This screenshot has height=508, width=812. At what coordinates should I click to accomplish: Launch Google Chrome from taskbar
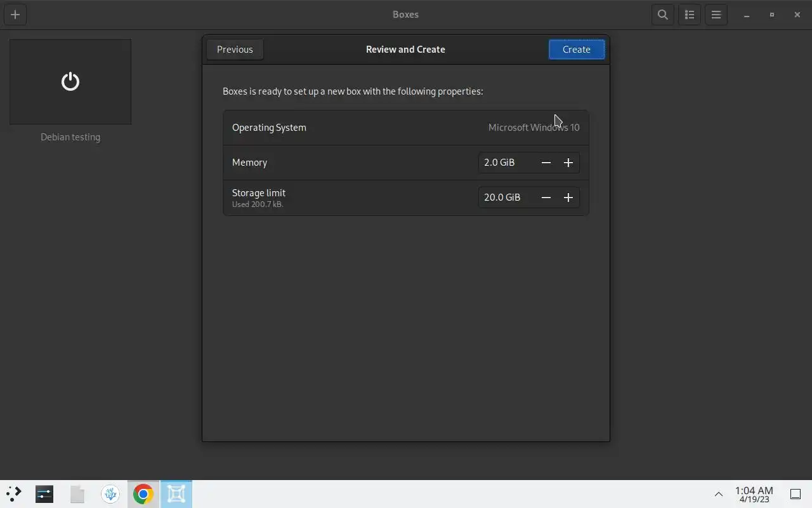143,494
